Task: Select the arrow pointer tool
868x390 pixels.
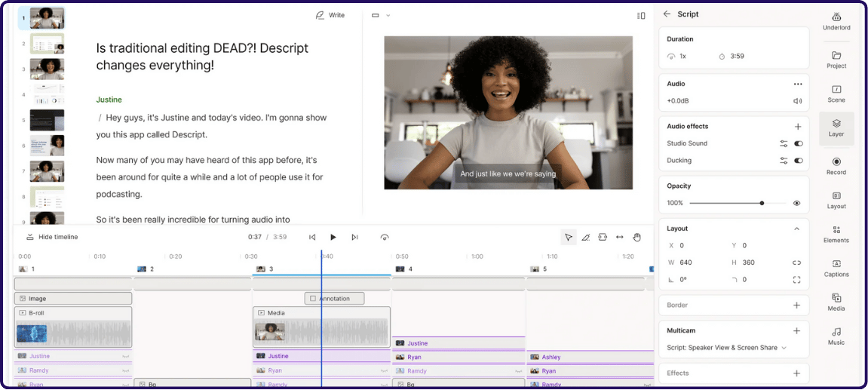Action: click(569, 237)
